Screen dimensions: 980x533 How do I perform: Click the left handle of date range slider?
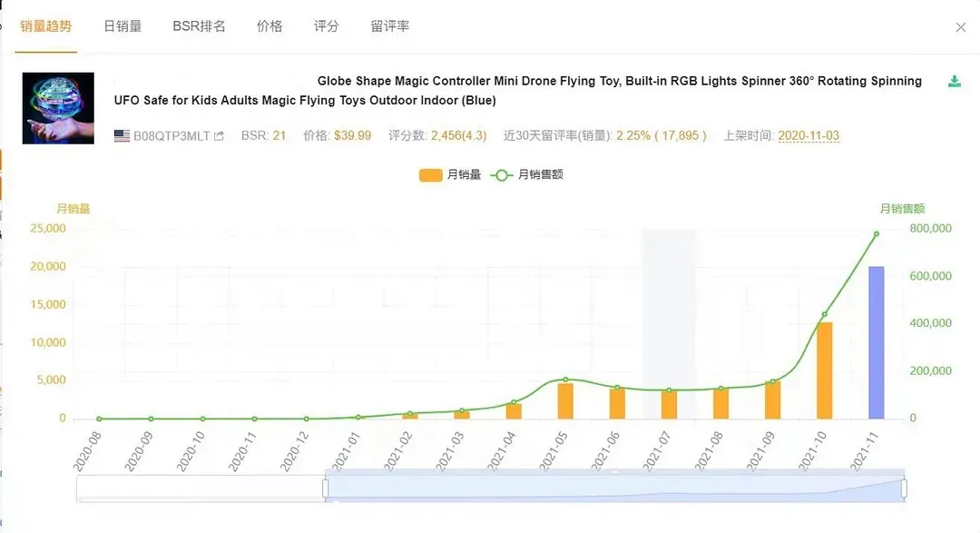(326, 488)
